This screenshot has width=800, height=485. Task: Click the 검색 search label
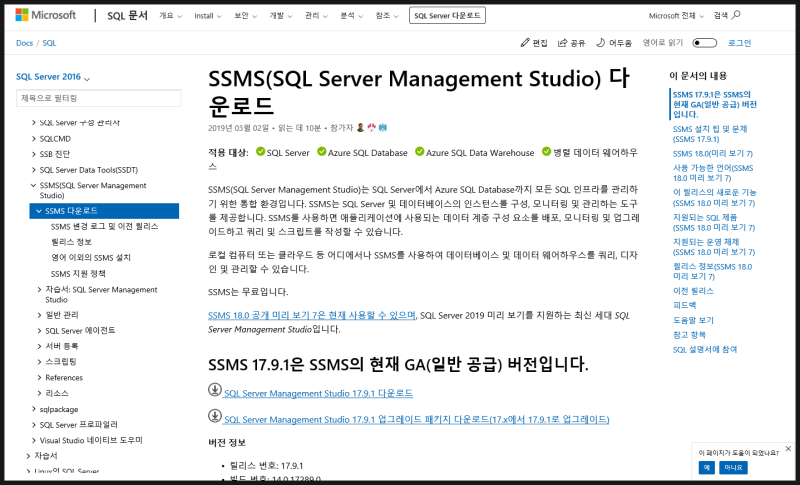[720, 16]
